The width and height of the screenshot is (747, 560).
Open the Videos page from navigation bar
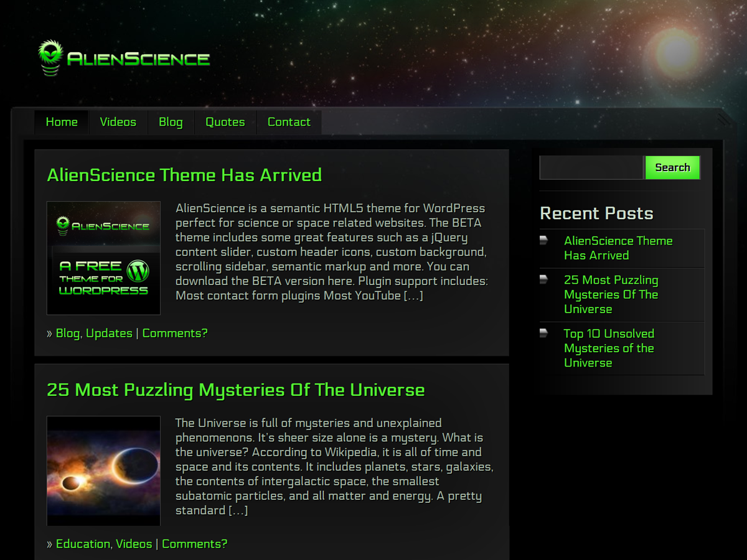(118, 122)
